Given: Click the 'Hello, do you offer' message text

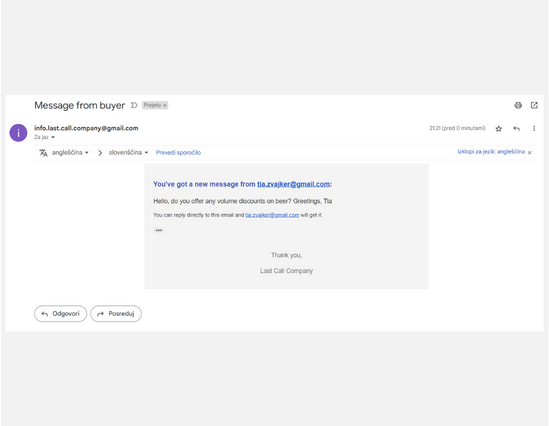Looking at the screenshot, I should tap(243, 201).
